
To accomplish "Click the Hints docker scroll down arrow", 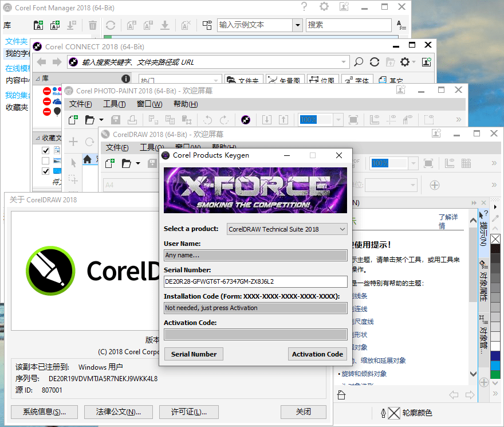I will click(473, 374).
